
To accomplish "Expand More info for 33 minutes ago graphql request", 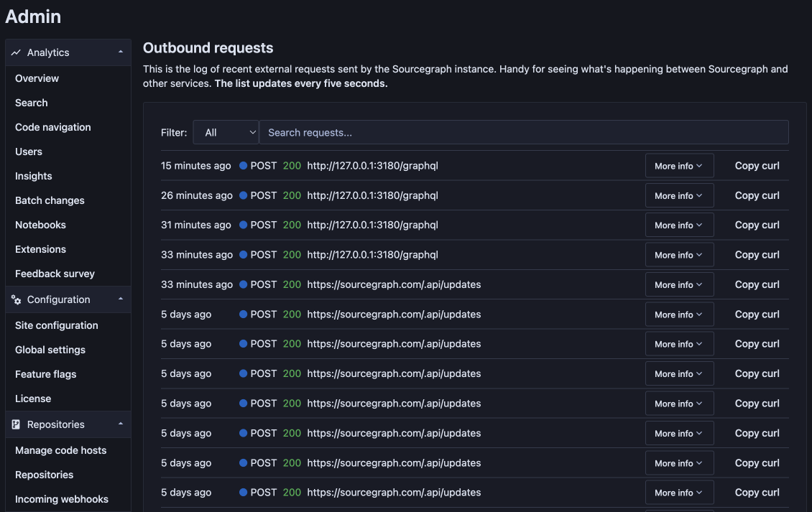I will click(680, 255).
